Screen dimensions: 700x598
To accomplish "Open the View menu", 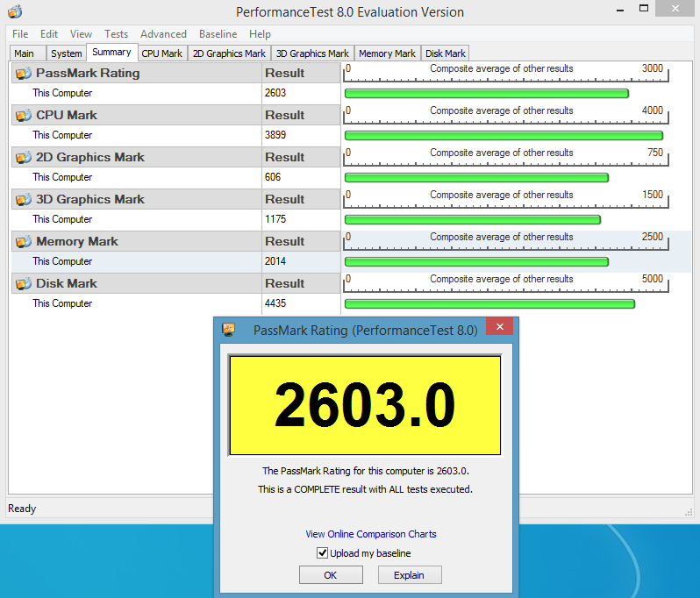I will tap(81, 34).
